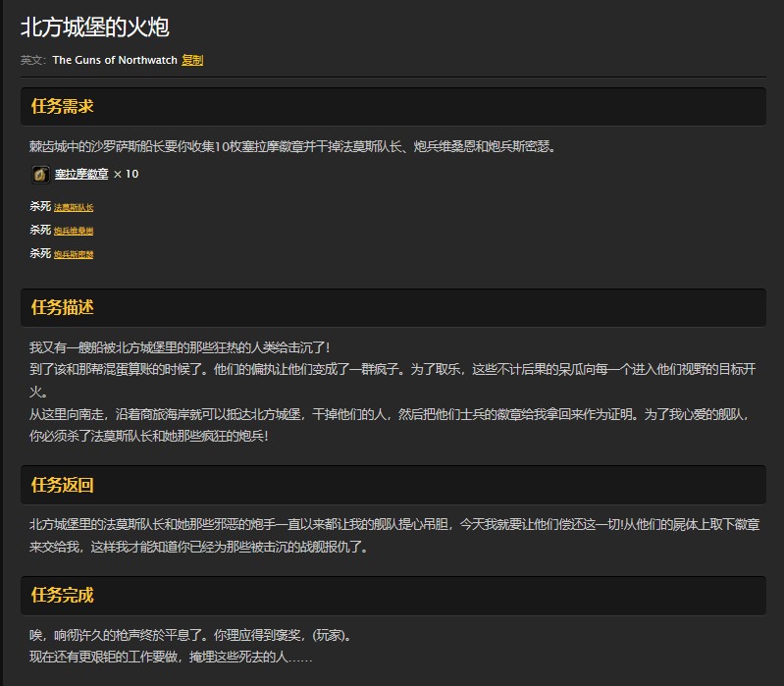Click the 杀死 label before 法莫斯队长

tap(39, 207)
